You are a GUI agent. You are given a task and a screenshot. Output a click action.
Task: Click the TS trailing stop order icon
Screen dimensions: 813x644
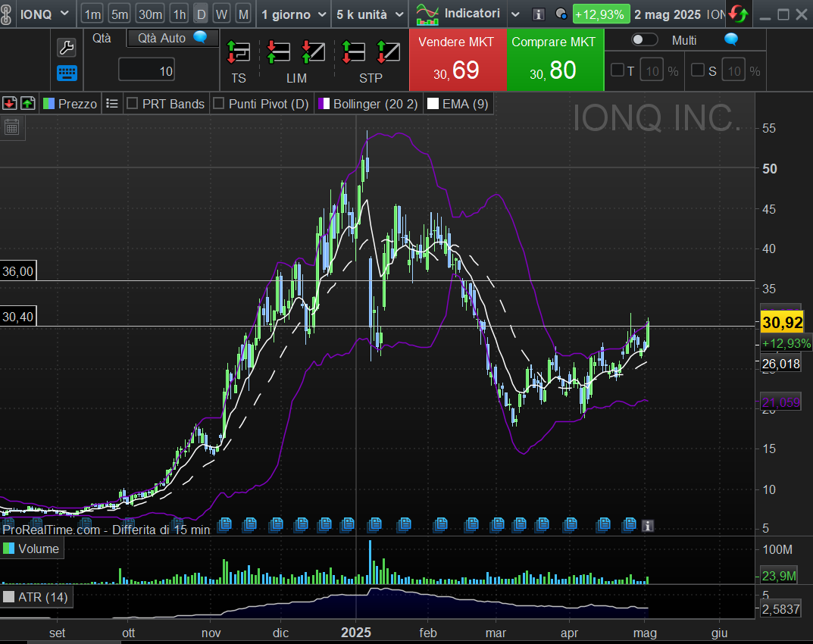click(x=239, y=52)
